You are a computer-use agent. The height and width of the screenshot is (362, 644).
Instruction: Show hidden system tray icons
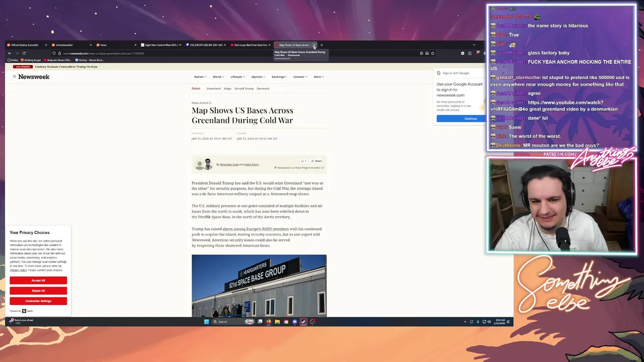click(465, 322)
